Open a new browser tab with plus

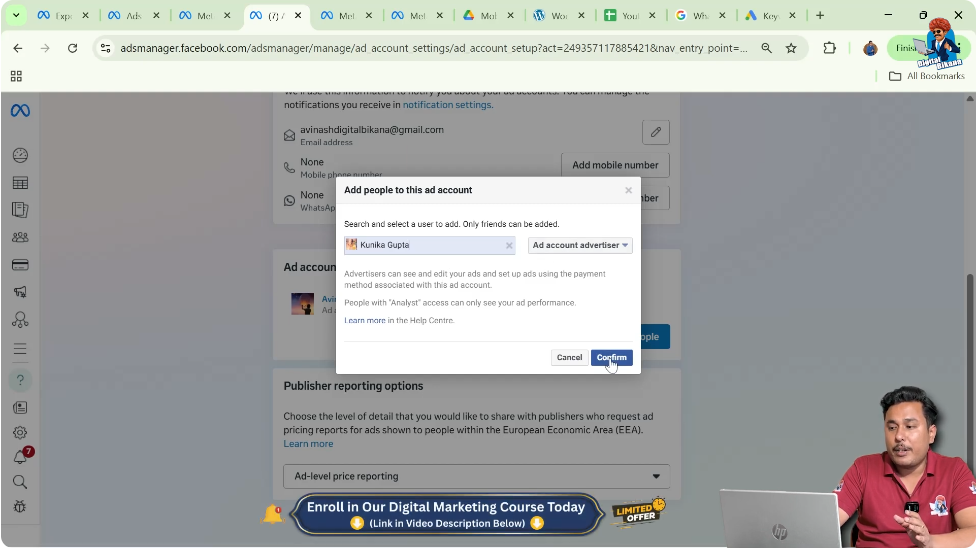820,16
